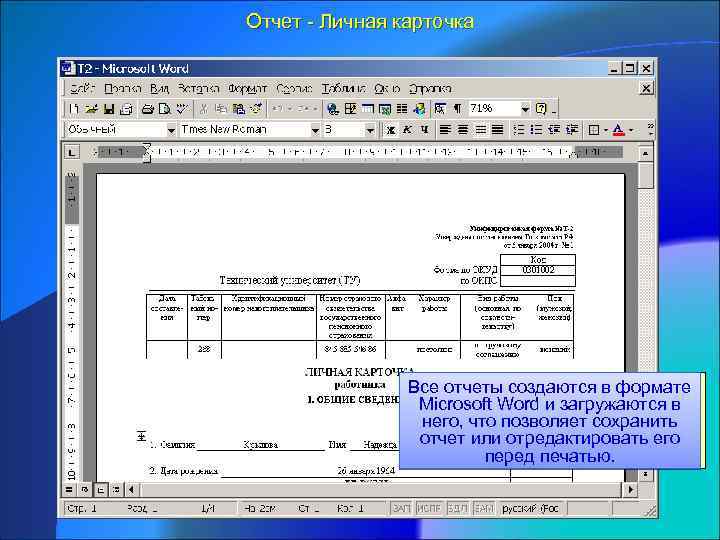Open the font color dropdown arrow
Screen dimensions: 720x540
(x=631, y=130)
